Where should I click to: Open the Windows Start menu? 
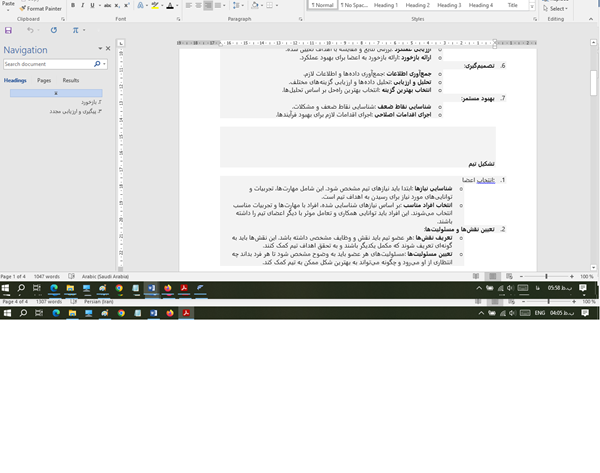point(6,313)
